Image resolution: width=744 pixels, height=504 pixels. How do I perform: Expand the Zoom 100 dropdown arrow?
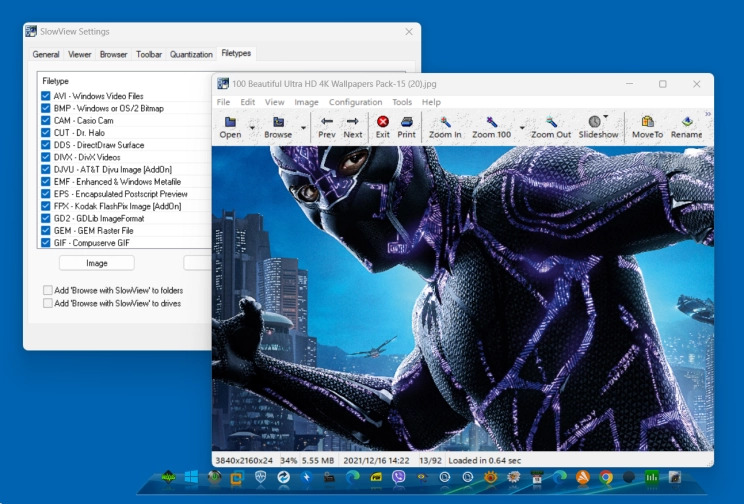pyautogui.click(x=522, y=128)
